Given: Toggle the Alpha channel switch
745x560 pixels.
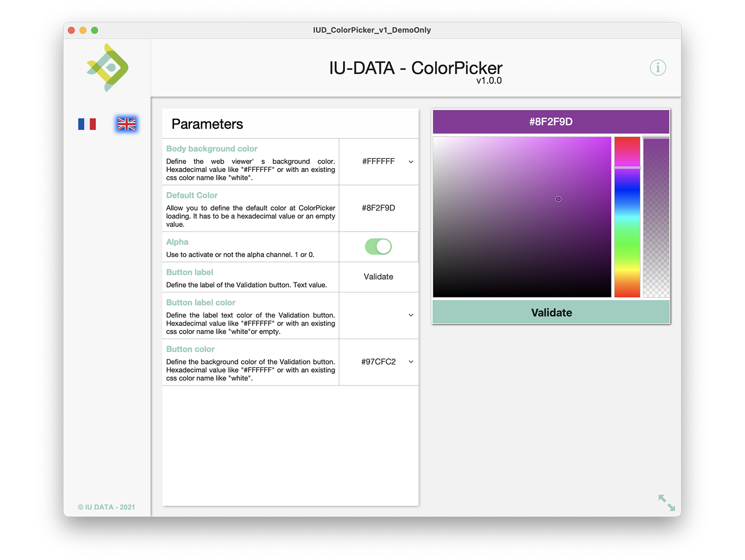Looking at the screenshot, I should coord(378,246).
